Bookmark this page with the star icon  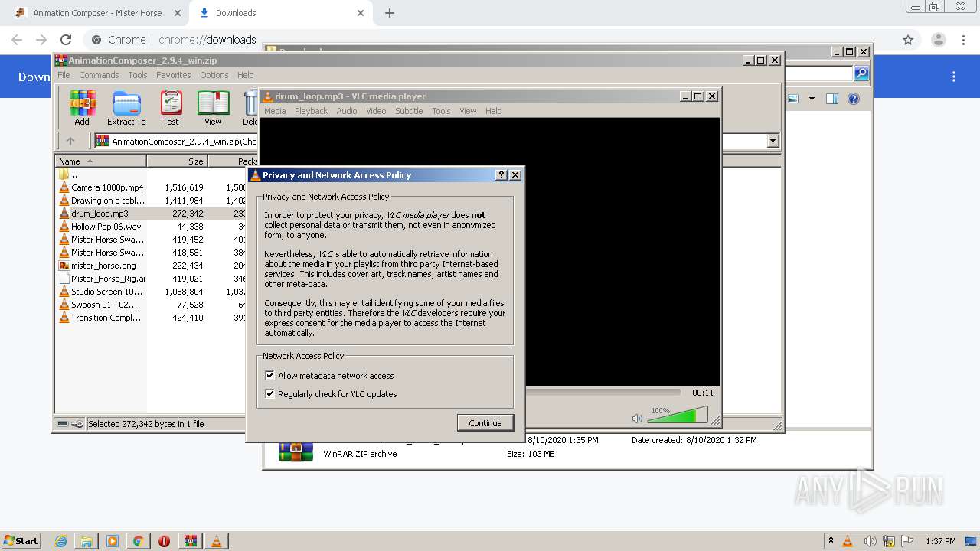[x=908, y=40]
